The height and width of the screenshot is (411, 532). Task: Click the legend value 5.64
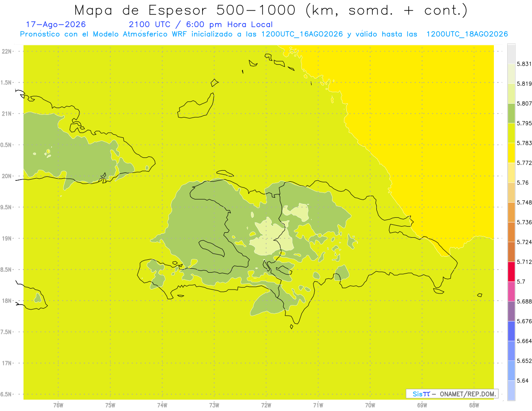tap(522, 380)
